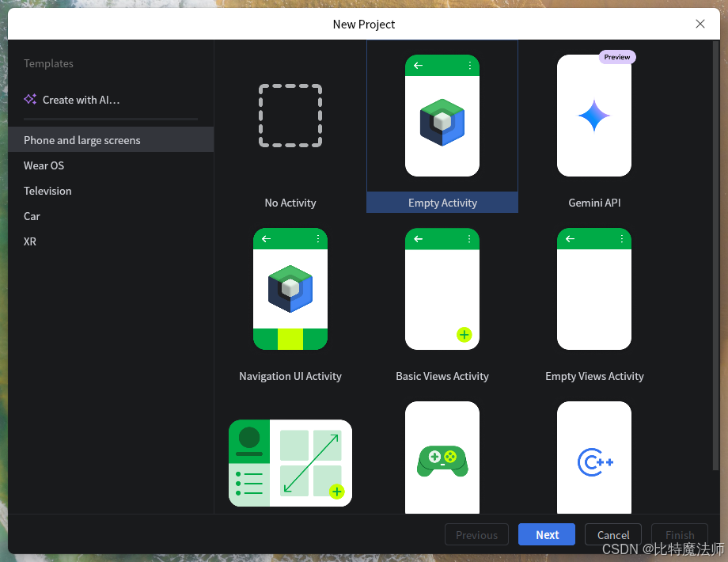Choose the responsive layout tablet template
Screen dimensions: 728x562
[290, 463]
